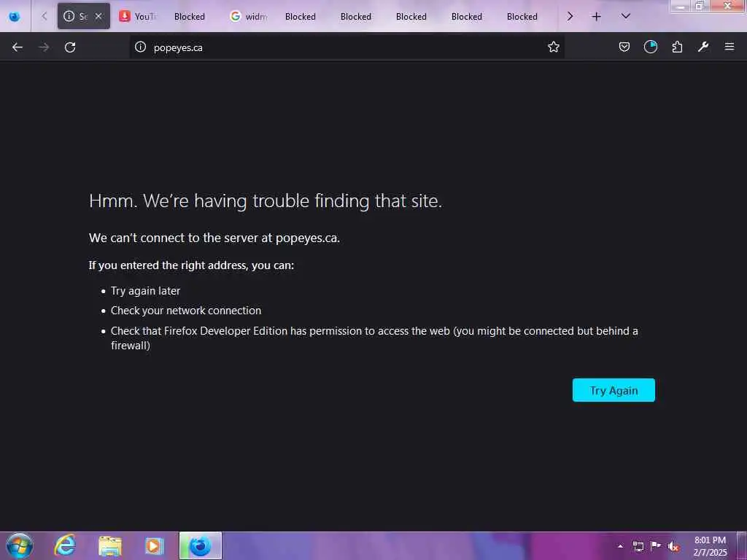Show hidden system tray icons
Screen dimensions: 747x560
[620, 546]
